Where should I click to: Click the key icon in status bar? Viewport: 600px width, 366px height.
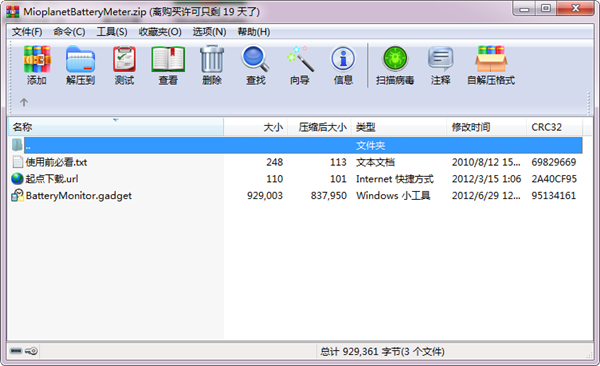(31, 351)
